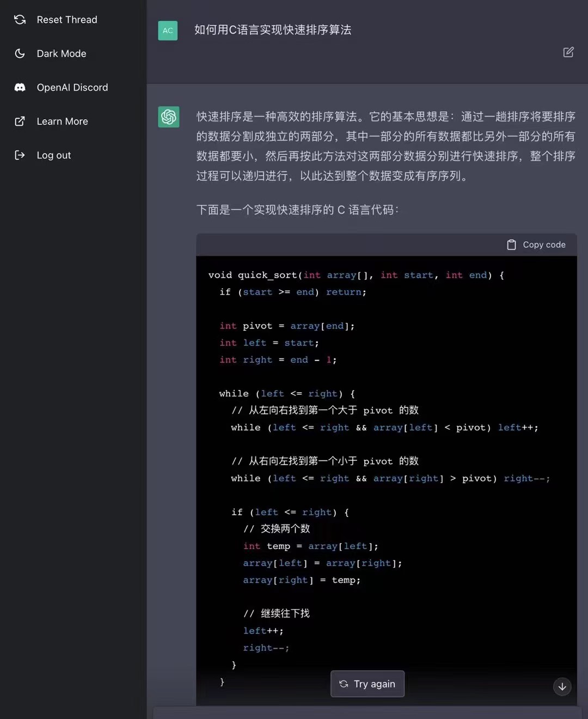Screen dimensions: 588x719
Task: Click the comment 交换两个数
Action: click(277, 528)
